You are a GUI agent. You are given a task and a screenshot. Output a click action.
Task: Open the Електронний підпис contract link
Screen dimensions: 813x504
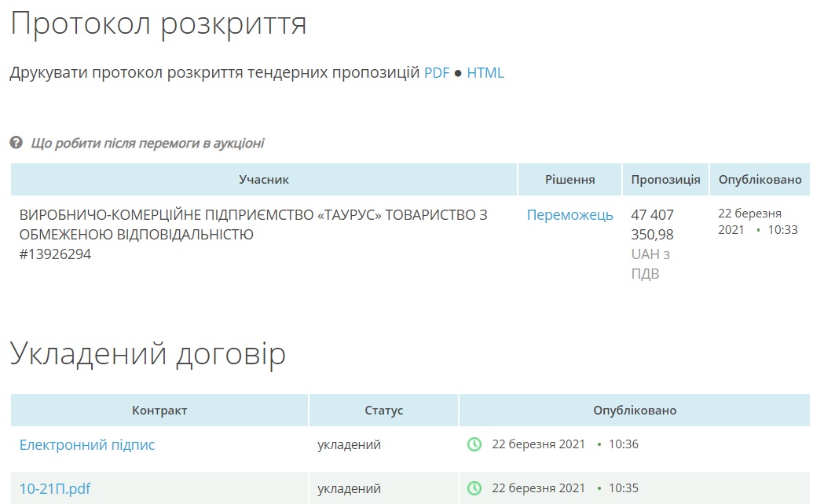[87, 445]
